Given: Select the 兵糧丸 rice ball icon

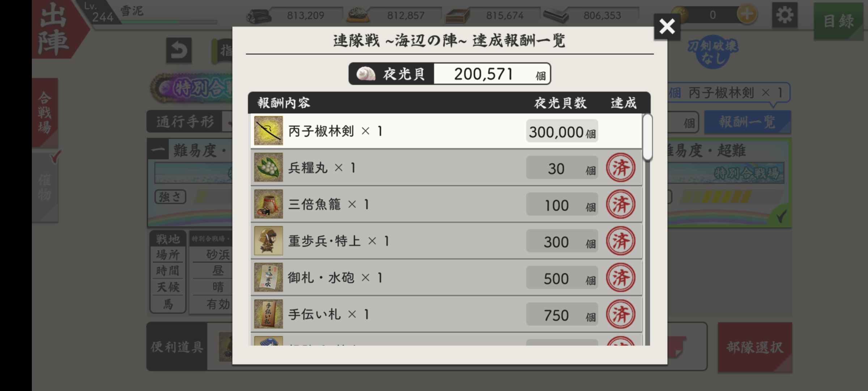Looking at the screenshot, I should coord(268,167).
